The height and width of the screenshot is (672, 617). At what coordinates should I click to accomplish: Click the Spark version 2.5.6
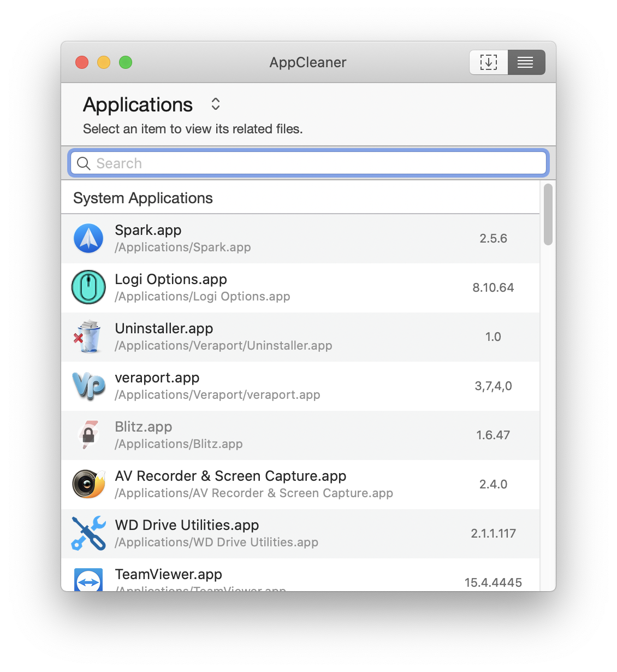(494, 238)
